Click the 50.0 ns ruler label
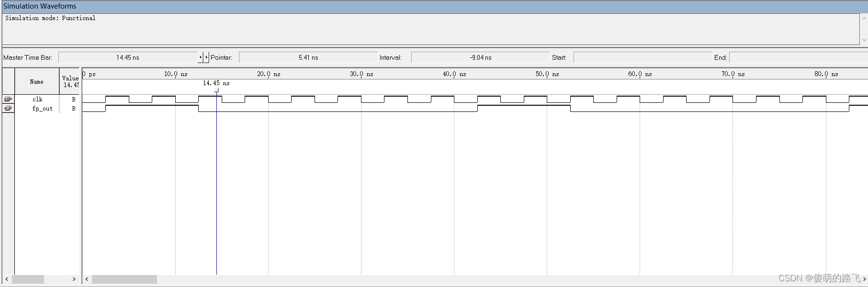 (x=547, y=74)
